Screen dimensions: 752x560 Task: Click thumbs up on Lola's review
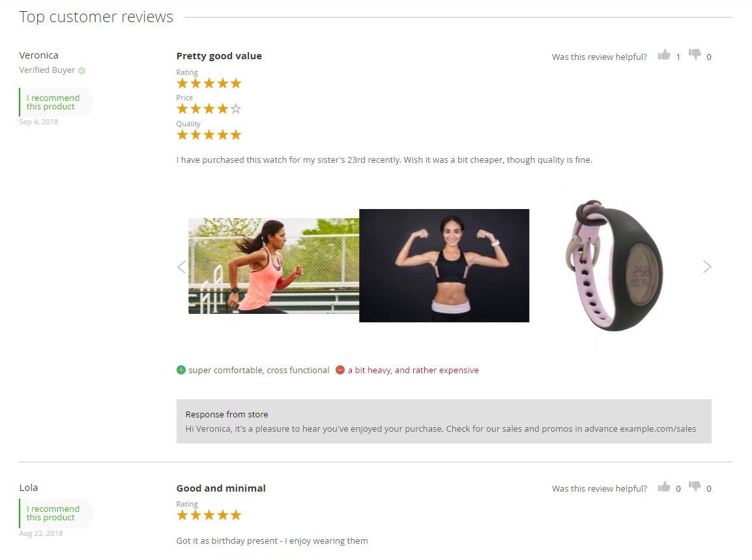point(664,487)
